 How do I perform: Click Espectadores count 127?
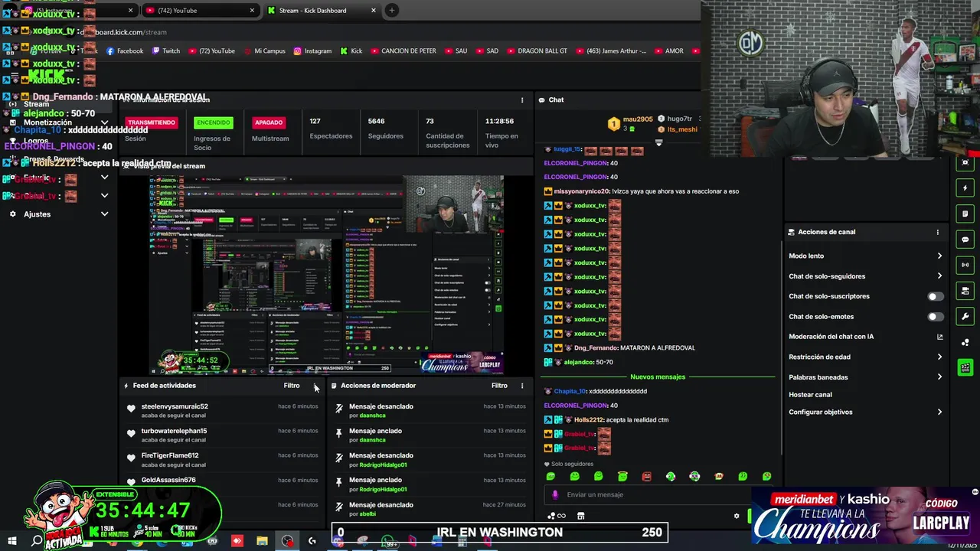(315, 121)
